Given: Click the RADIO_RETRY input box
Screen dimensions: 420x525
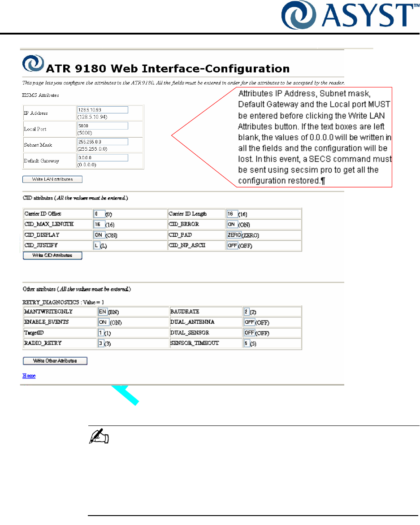Looking at the screenshot, I should point(101,343).
